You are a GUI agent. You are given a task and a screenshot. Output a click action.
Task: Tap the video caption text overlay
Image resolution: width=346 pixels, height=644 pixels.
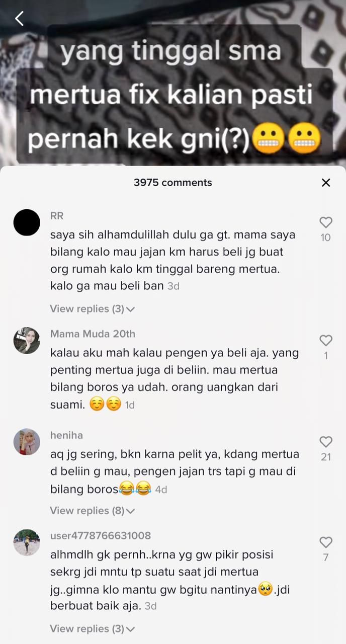coord(174,95)
